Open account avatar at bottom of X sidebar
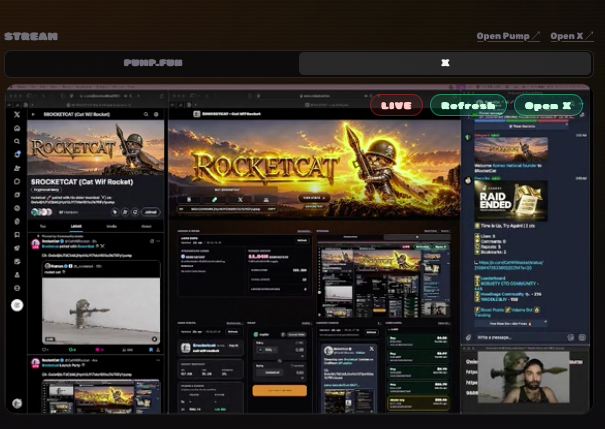The width and height of the screenshot is (605, 429). pyautogui.click(x=17, y=403)
